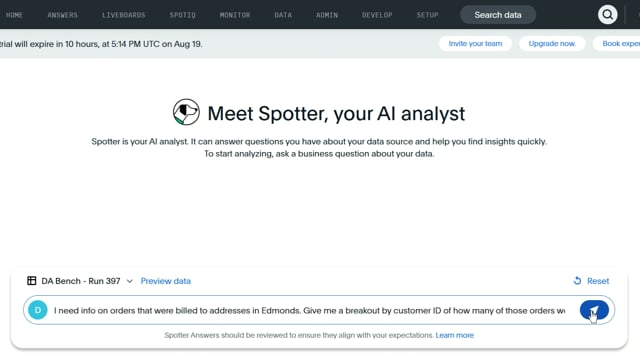
Task: Navigate to the Data tab
Action: [x=283, y=15]
